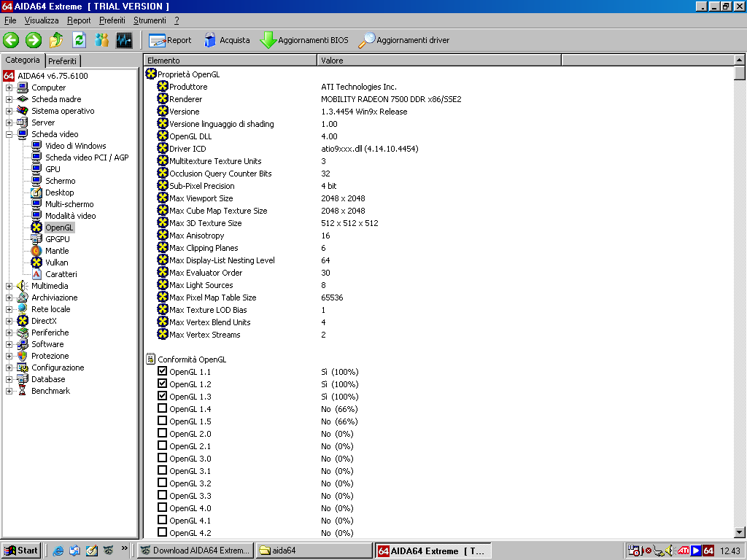747x560 pixels.
Task: Sort by the Elemento column header
Action: (x=230, y=60)
